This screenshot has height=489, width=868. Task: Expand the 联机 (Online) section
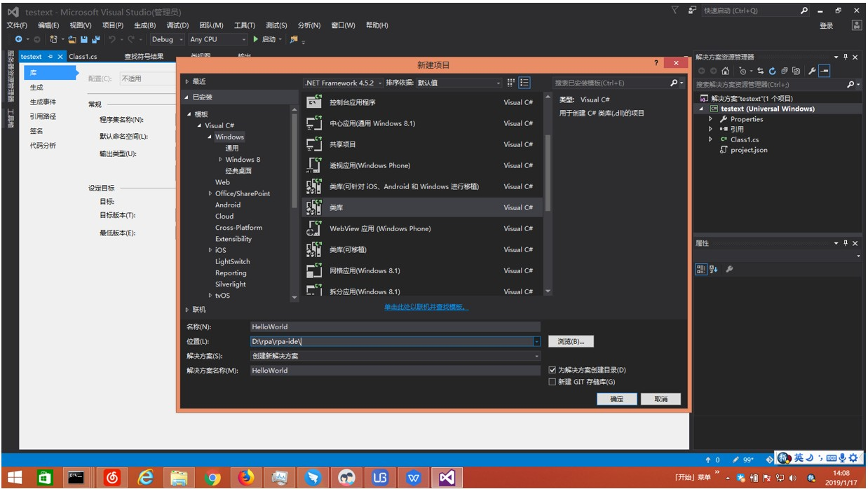[187, 310]
